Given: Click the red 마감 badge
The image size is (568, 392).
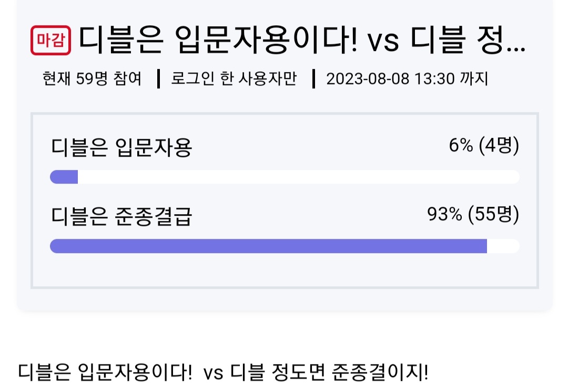Looking at the screenshot, I should [50, 40].
